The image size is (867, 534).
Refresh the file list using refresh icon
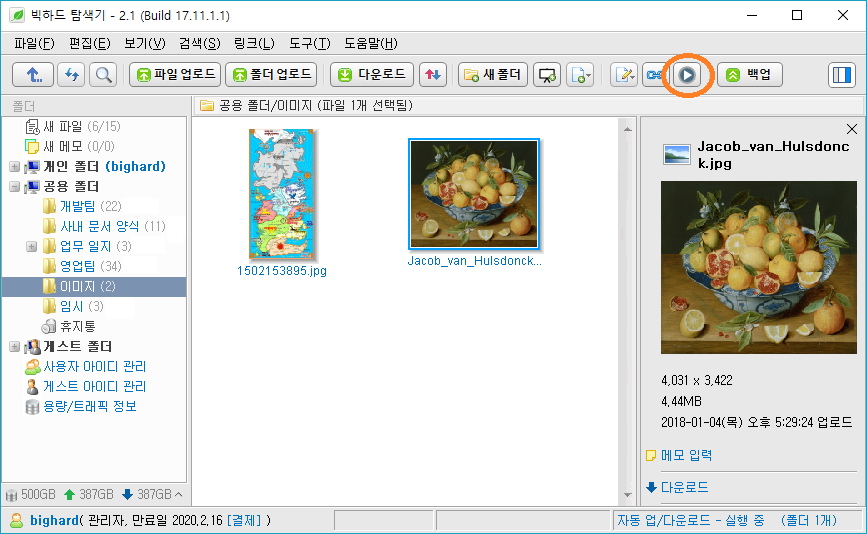(71, 75)
